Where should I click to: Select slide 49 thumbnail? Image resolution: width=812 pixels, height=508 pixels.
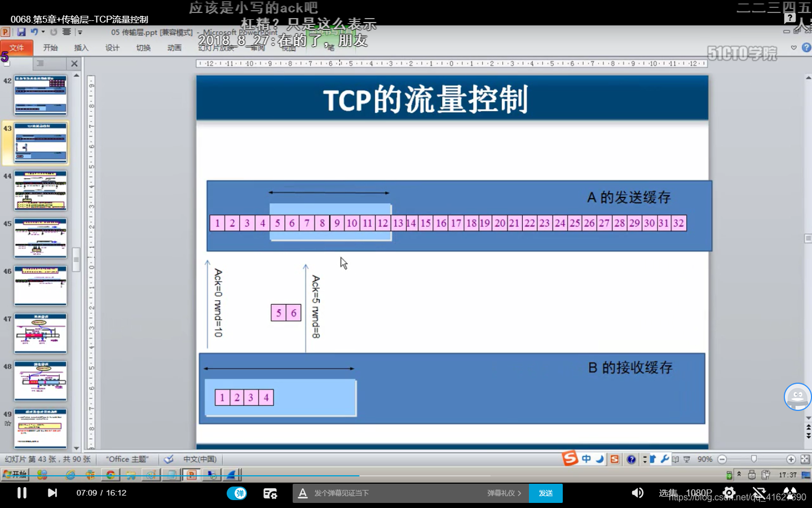(x=41, y=428)
